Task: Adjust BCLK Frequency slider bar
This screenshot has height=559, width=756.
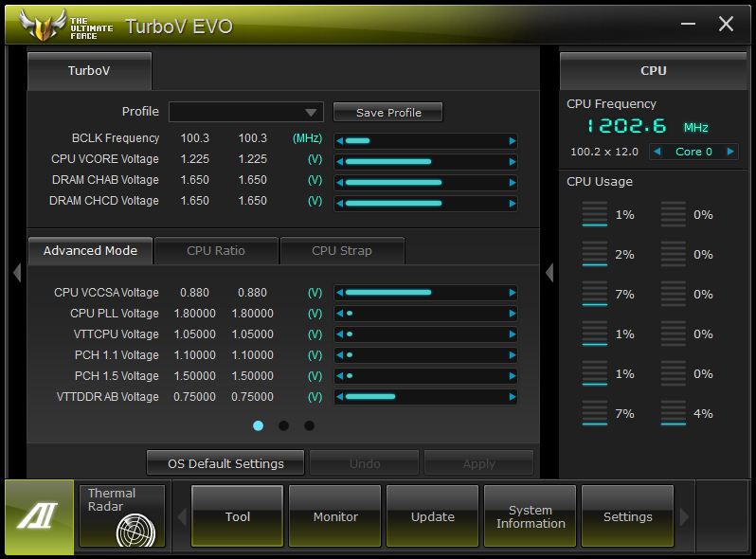Action: click(x=425, y=141)
